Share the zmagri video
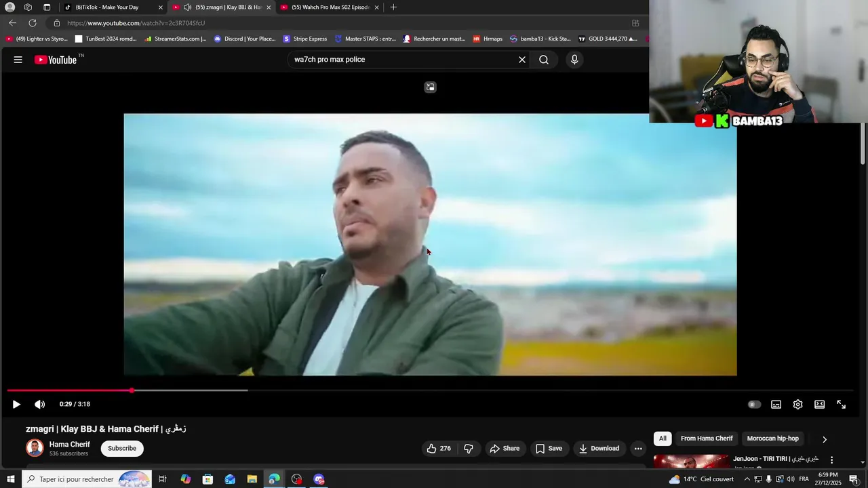 505,448
